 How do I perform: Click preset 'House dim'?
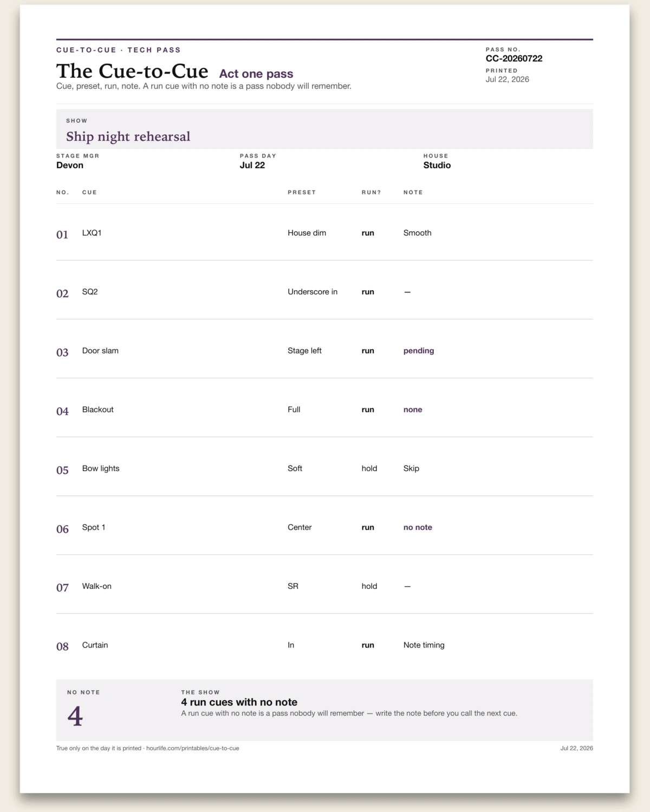point(307,233)
